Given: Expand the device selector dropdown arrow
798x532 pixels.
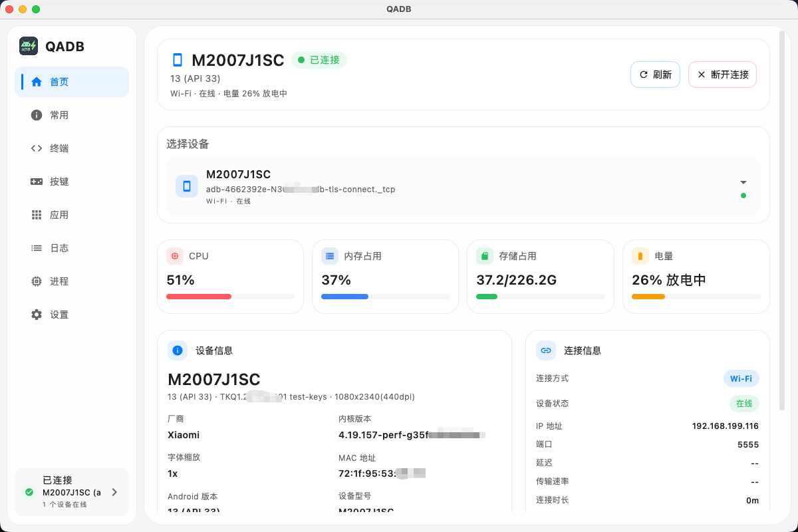Looking at the screenshot, I should [743, 182].
